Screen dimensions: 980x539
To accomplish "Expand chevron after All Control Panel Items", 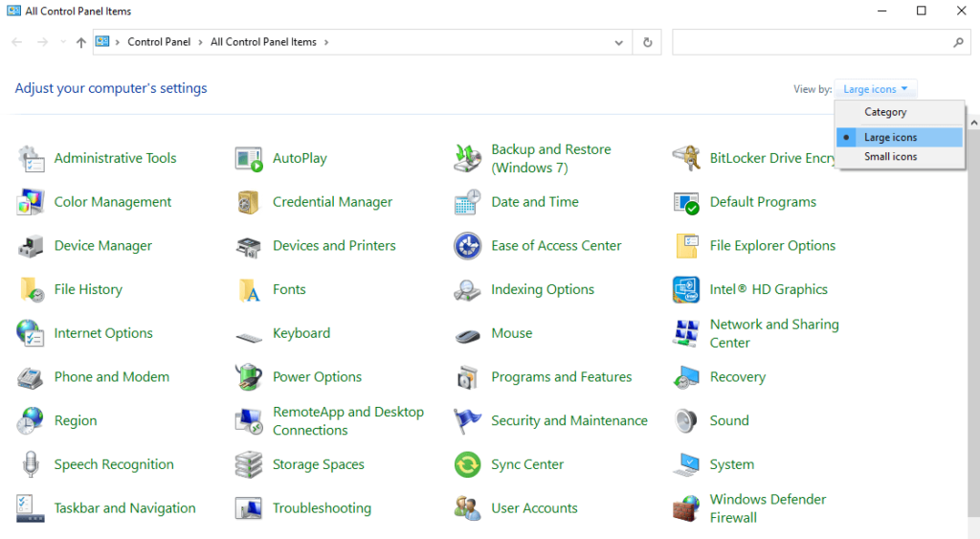I will 326,42.
